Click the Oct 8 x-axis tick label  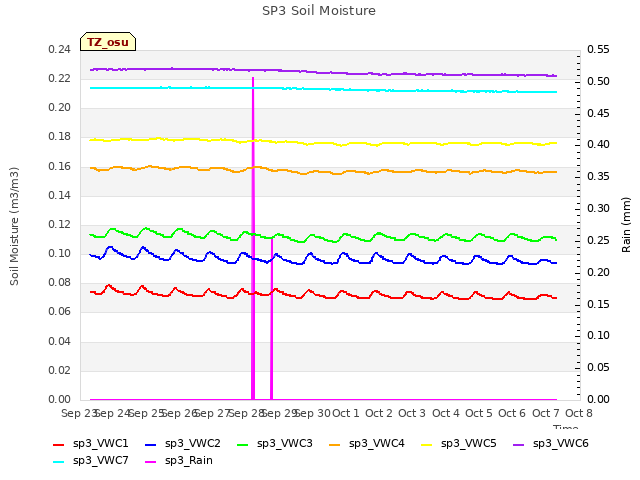point(579,413)
